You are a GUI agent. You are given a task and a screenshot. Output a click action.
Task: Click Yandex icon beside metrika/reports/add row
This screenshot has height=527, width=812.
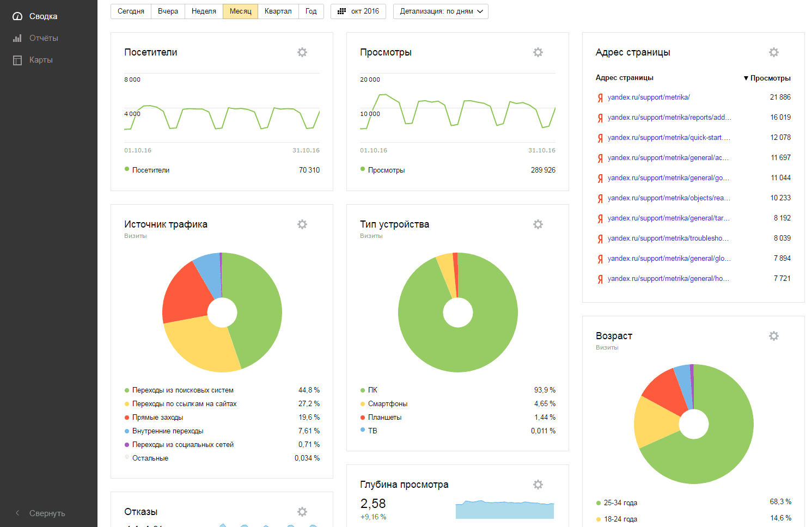pyautogui.click(x=600, y=118)
